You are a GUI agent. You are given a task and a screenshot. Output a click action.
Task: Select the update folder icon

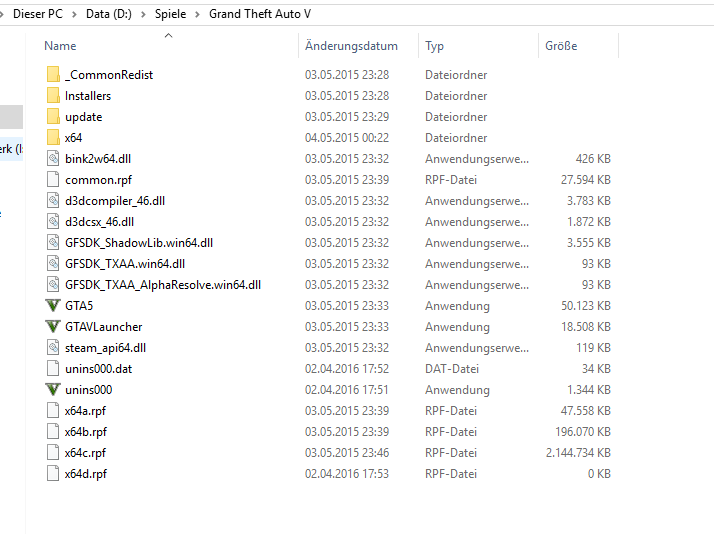(53, 116)
